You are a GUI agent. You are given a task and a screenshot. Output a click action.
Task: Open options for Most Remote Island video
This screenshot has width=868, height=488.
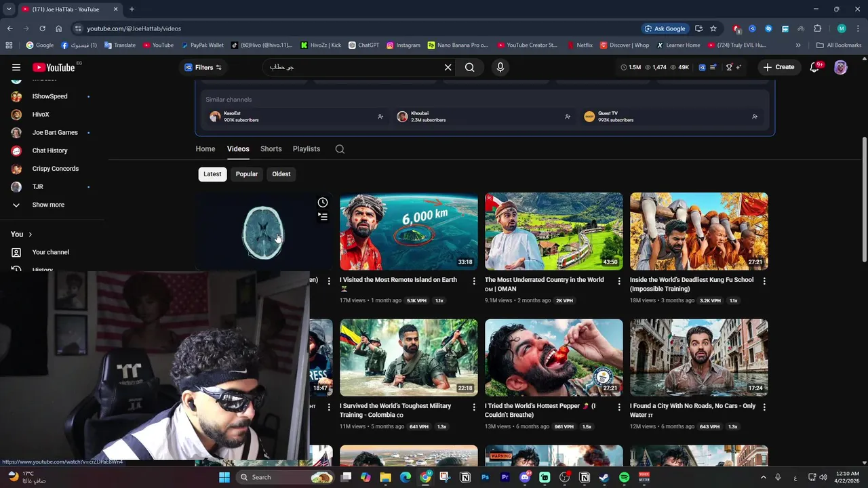(x=474, y=281)
